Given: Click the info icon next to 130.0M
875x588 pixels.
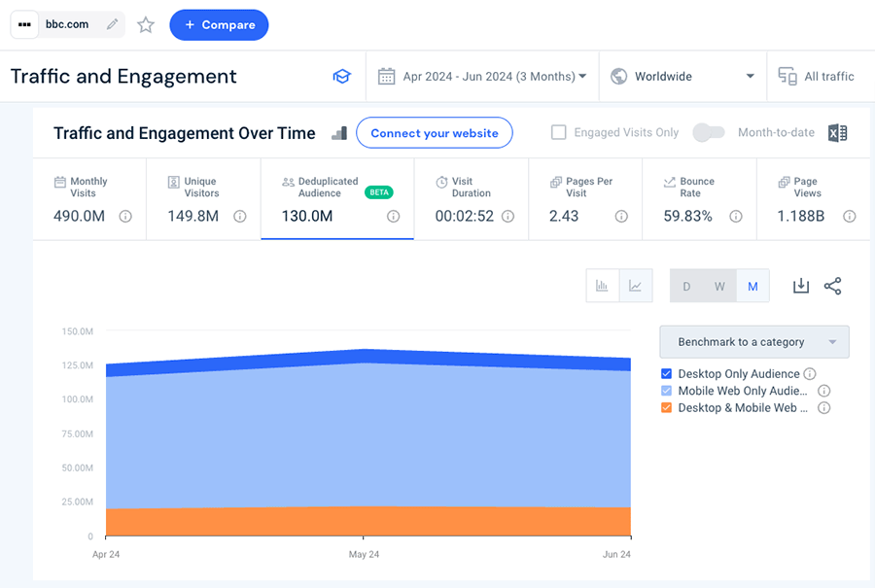Looking at the screenshot, I should click(394, 217).
